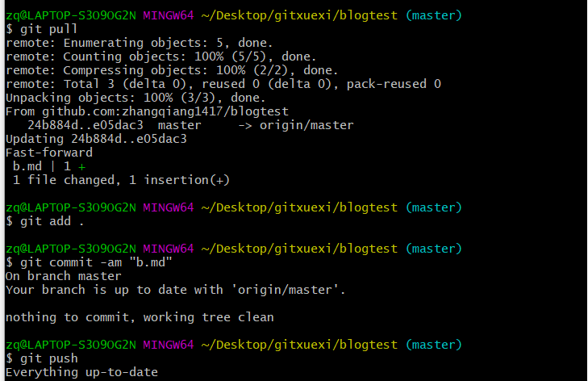Viewport: 588px width, 381px height.
Task: Click the green plus sign after b.md
Action: click(x=81, y=167)
